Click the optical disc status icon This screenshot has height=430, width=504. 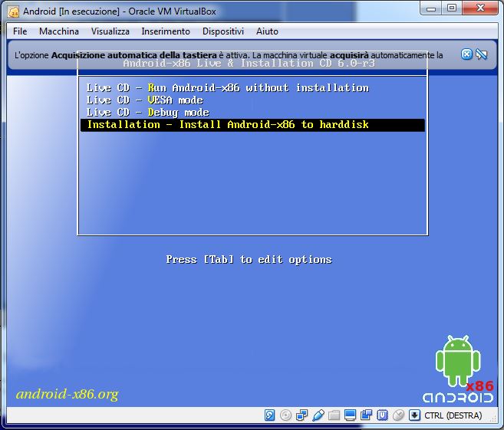(285, 415)
